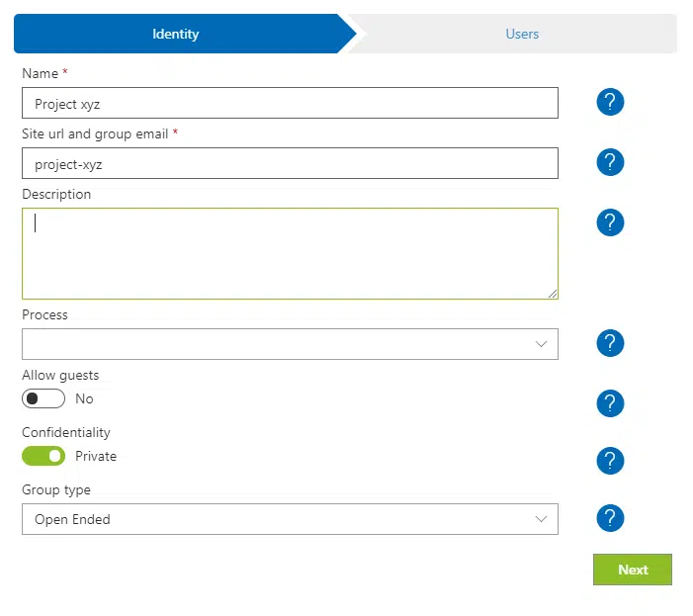
Task: Select the Identity tab
Action: [176, 34]
